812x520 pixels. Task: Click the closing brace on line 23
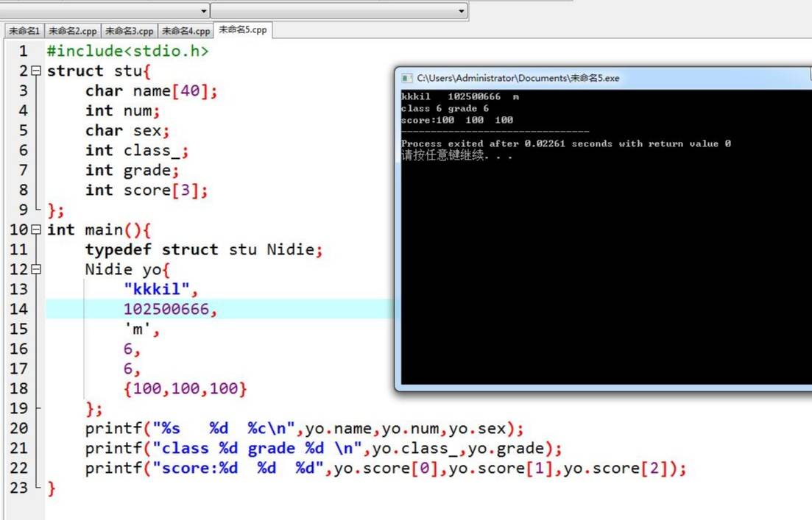click(52, 488)
